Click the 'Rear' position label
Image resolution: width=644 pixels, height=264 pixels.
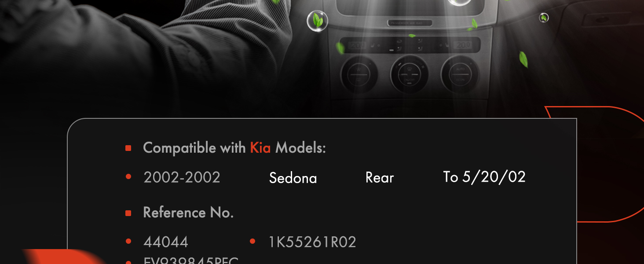[x=380, y=178]
